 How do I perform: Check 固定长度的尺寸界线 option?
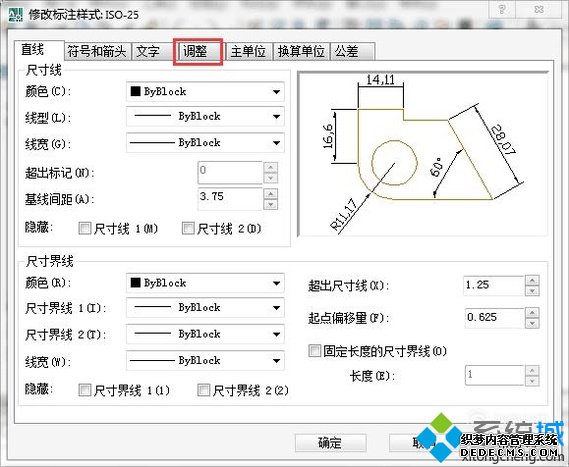coord(314,351)
